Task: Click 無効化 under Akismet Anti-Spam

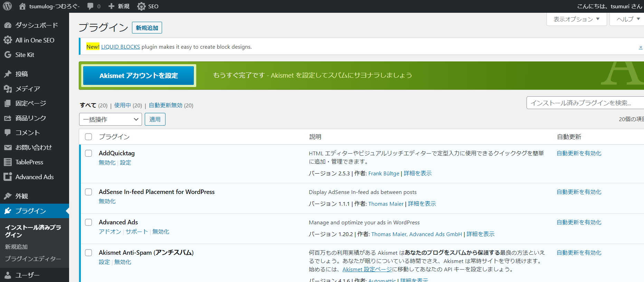Action: pos(123,262)
